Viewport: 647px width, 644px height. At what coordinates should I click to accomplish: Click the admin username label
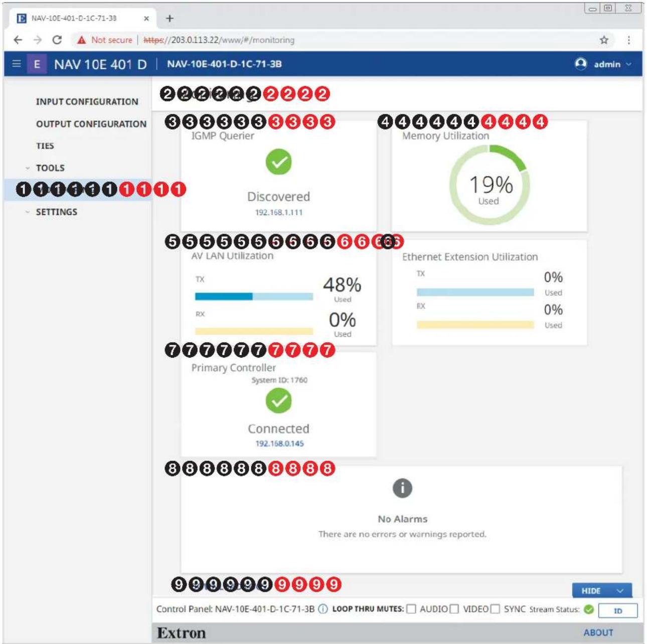[607, 64]
